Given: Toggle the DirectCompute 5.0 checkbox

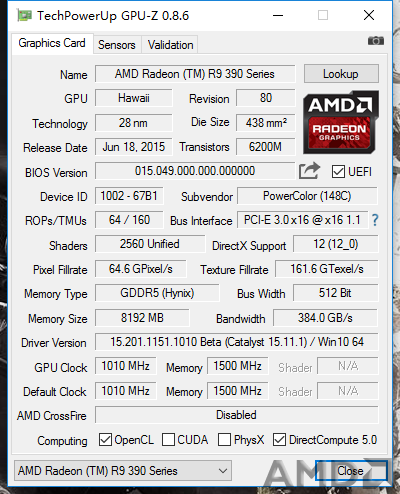Looking at the screenshot, I should [279, 440].
